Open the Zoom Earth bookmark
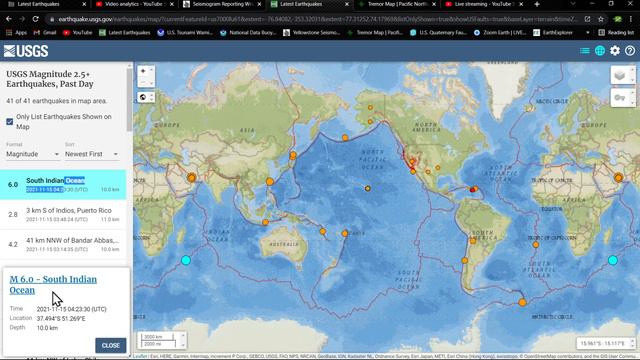The height and width of the screenshot is (360, 640). [500, 33]
